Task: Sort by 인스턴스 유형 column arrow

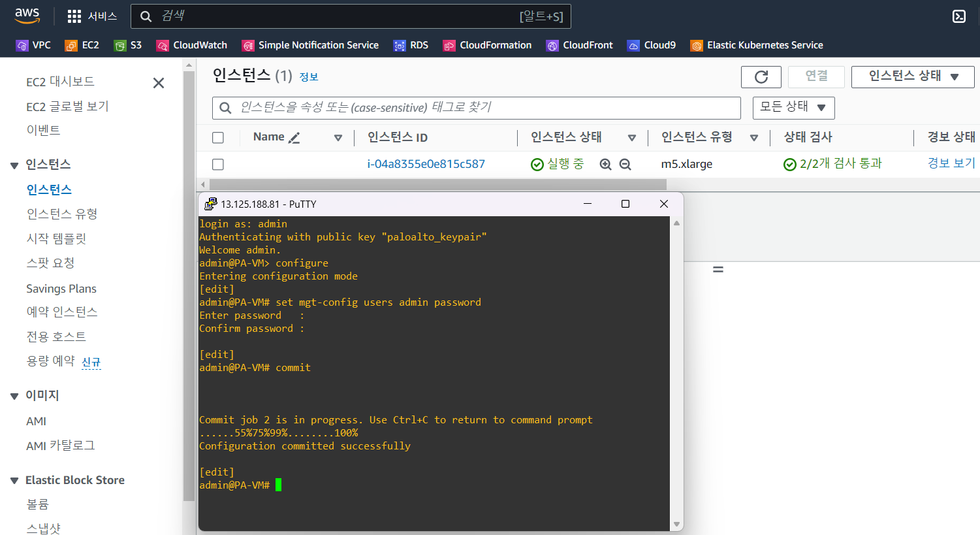Action: tap(754, 138)
